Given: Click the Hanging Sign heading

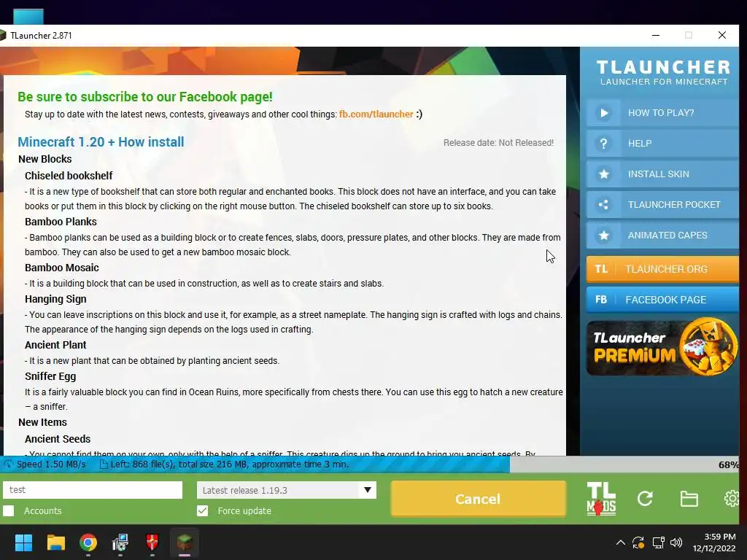Looking at the screenshot, I should pyautogui.click(x=55, y=299).
